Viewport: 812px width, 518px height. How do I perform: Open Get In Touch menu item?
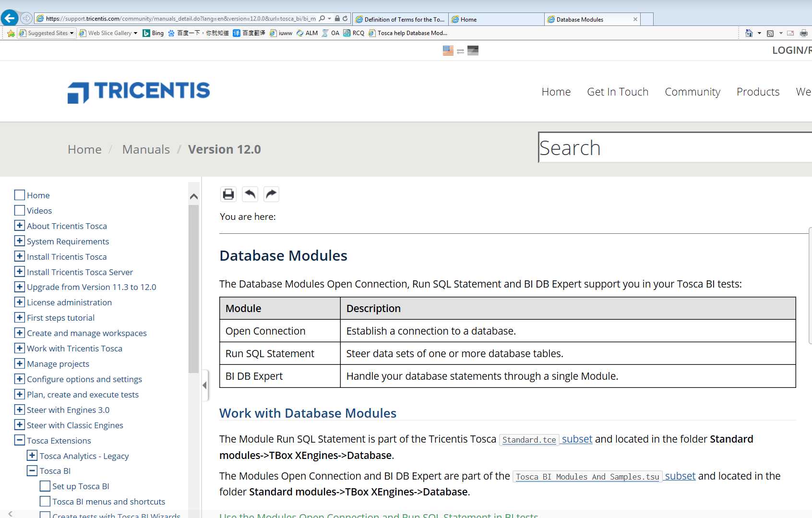[618, 92]
